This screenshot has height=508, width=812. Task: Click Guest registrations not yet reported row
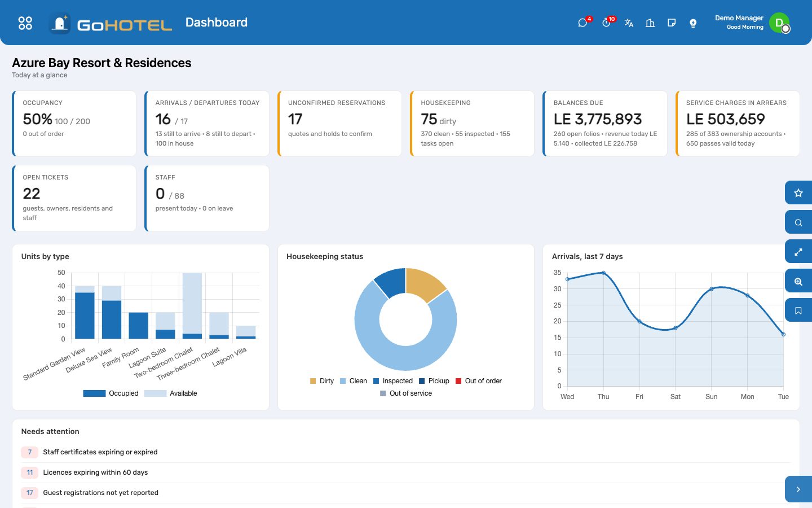[x=405, y=493]
